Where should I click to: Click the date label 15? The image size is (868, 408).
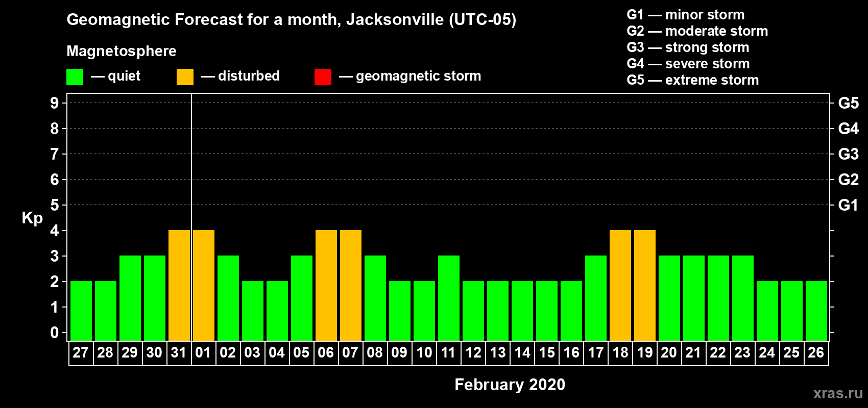click(546, 353)
